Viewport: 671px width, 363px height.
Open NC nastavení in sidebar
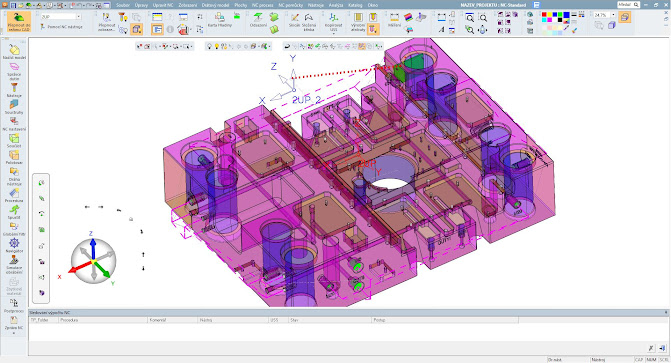[x=14, y=124]
